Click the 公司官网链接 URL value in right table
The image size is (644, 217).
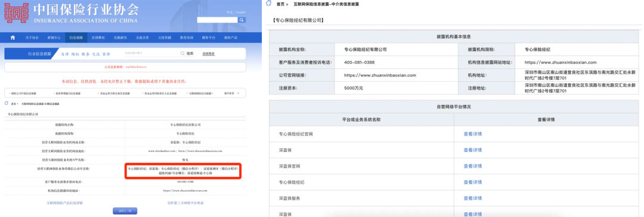click(380, 75)
